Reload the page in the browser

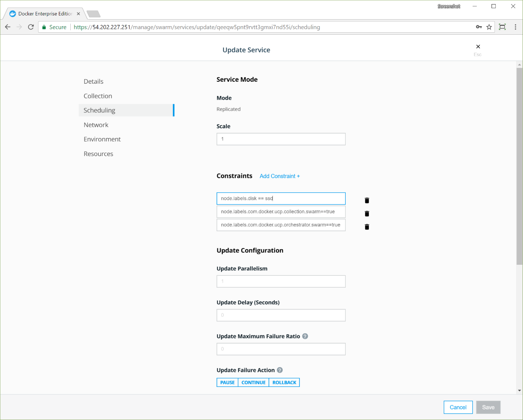[x=31, y=27]
